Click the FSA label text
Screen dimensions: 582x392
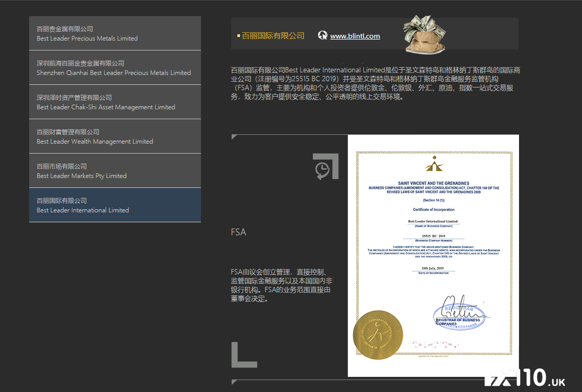tap(238, 232)
